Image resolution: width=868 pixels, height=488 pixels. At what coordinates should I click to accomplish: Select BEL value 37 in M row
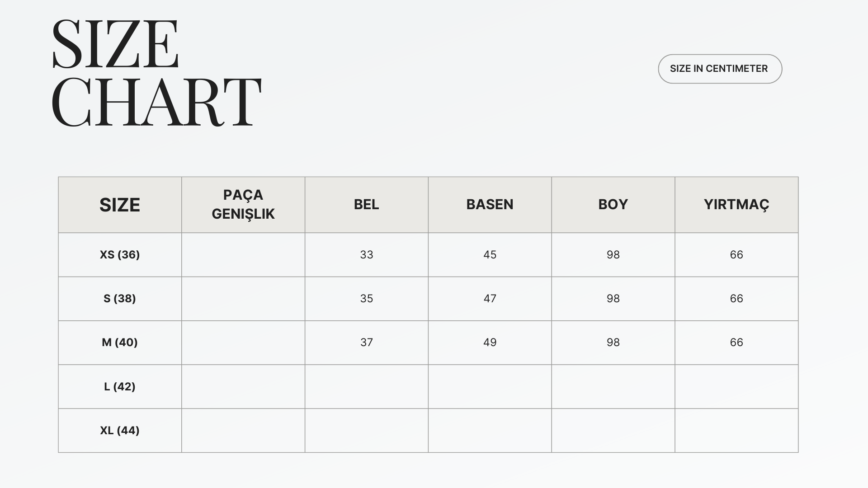click(x=367, y=343)
